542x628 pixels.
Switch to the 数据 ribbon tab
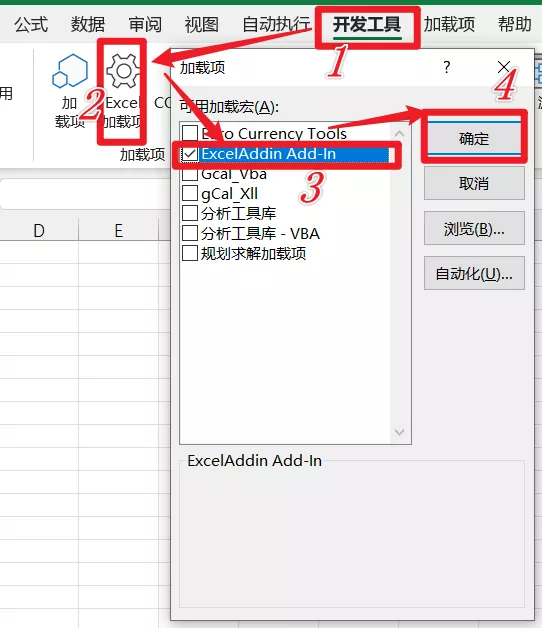88,24
